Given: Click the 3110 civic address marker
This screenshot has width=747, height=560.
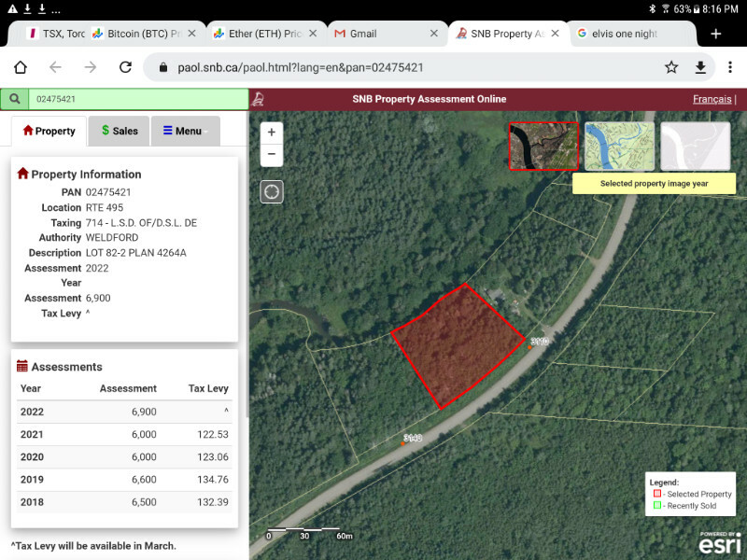Looking at the screenshot, I should click(529, 347).
